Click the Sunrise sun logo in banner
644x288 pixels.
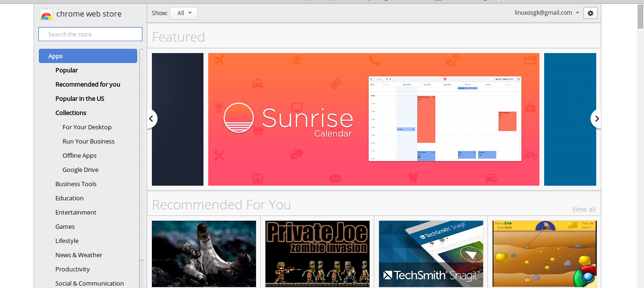click(x=239, y=118)
